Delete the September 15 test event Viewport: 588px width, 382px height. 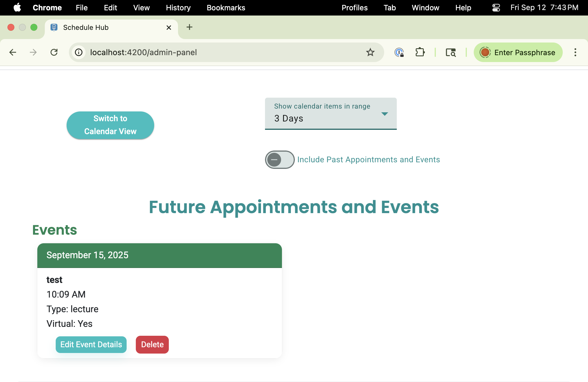click(x=152, y=344)
